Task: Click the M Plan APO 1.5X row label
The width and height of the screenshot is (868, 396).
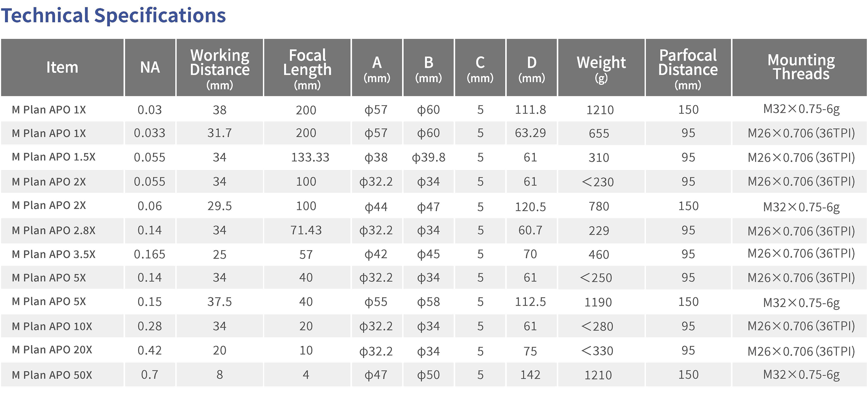Action: [53, 157]
